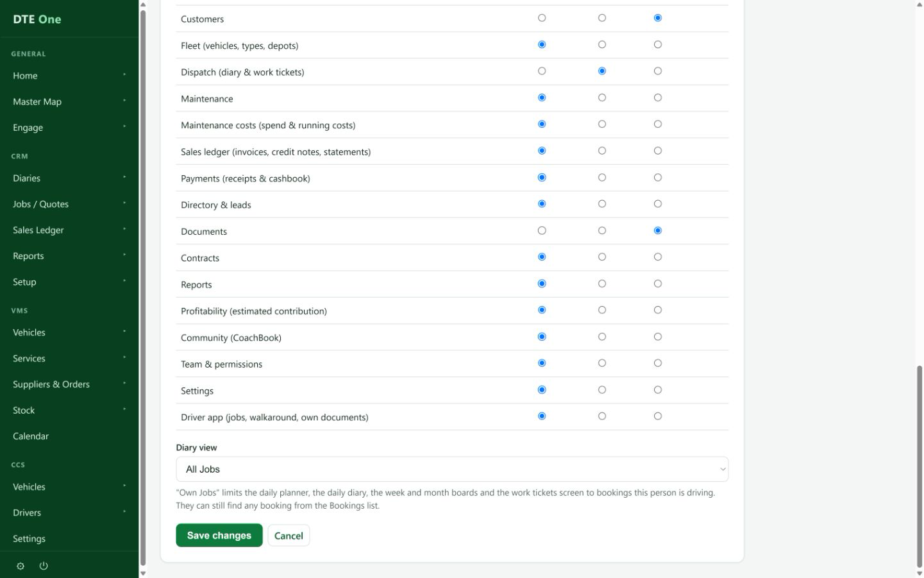Click the Cancel button
The image size is (924, 578).
coord(289,535)
